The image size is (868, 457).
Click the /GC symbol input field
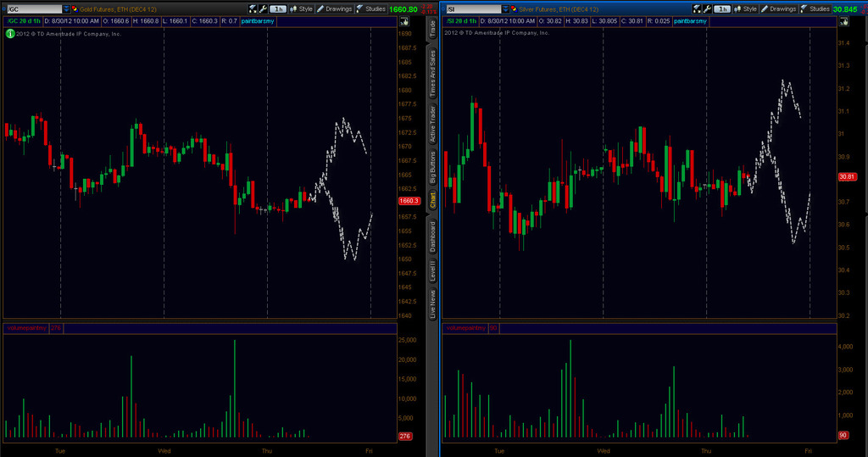click(x=34, y=8)
